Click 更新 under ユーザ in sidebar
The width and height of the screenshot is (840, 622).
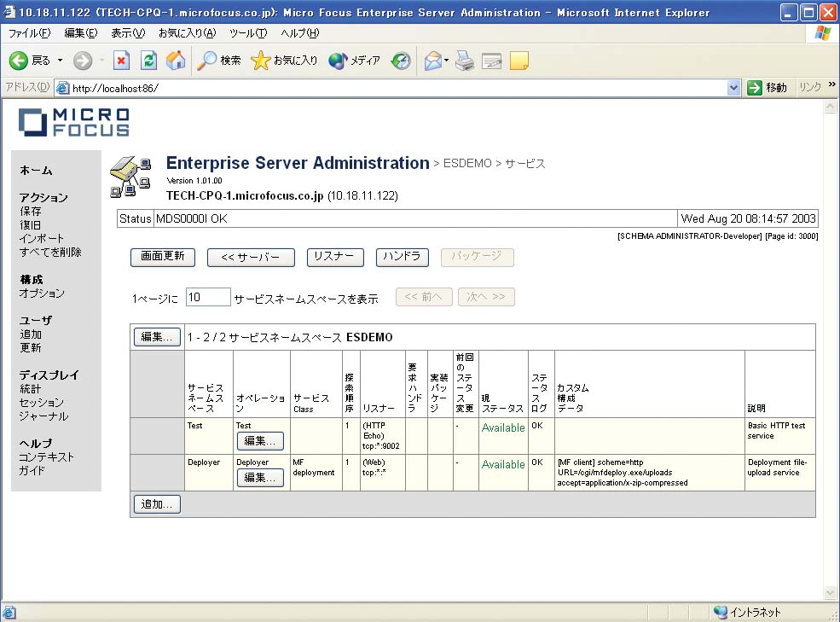(31, 347)
